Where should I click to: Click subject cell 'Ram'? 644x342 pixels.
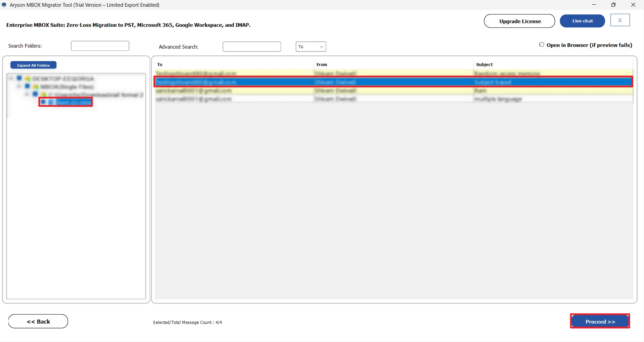coord(480,91)
